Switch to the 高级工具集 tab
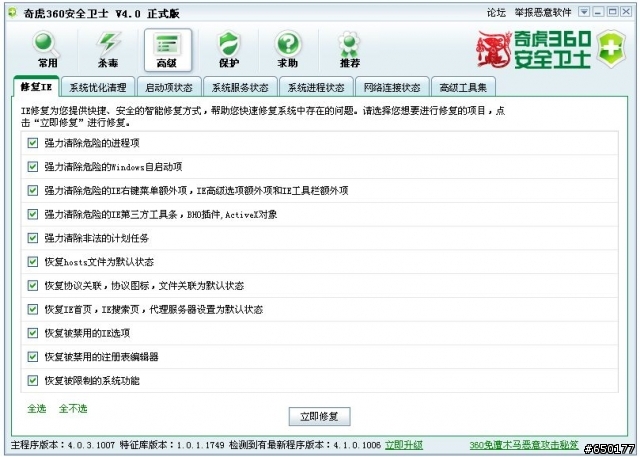Image resolution: width=640 pixels, height=457 pixels. (x=463, y=87)
